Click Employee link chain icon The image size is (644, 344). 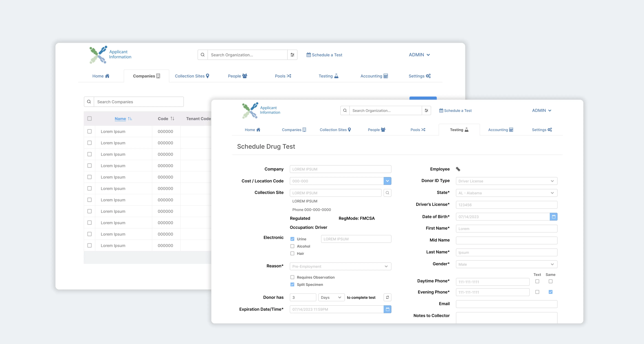pos(458,169)
